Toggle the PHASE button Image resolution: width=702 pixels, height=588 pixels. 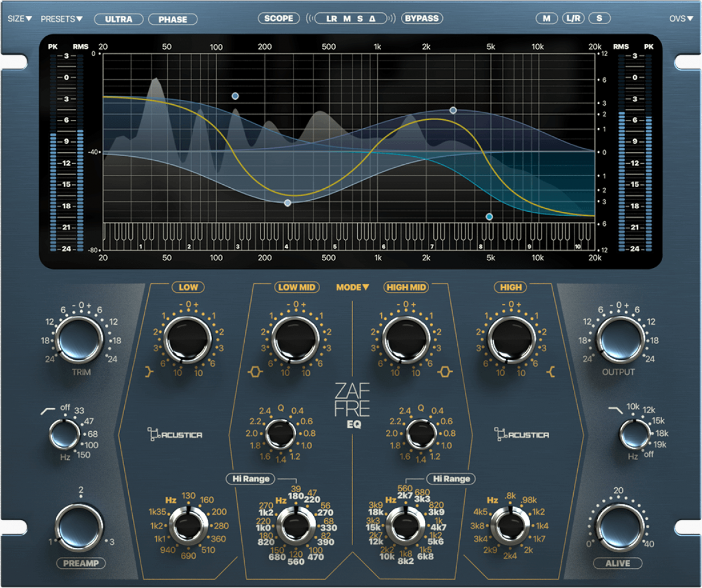point(173,19)
